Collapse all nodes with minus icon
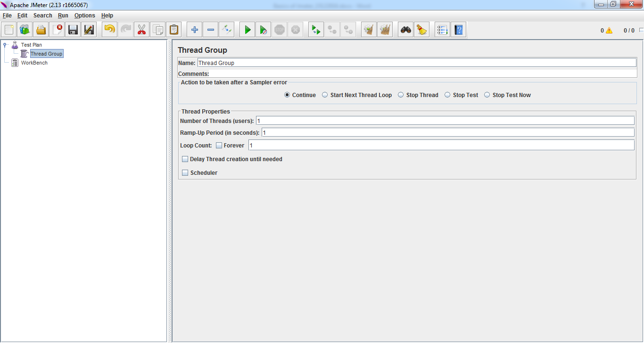Viewport: 644px width, 343px height. coord(211,30)
